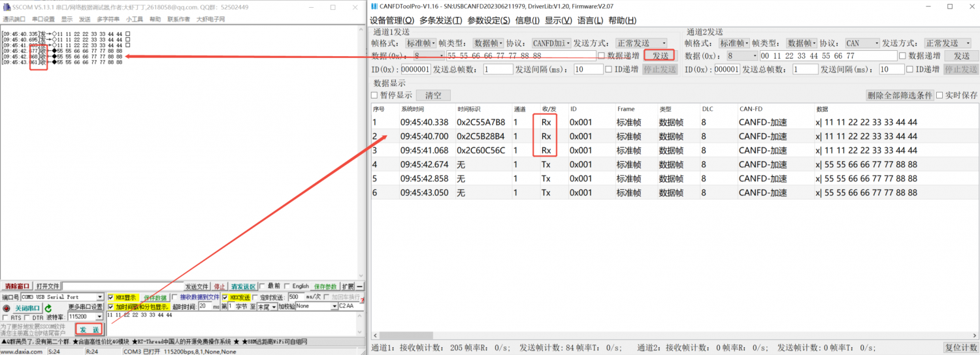Open the 端口号 COM3 port dropdown

tap(99, 298)
